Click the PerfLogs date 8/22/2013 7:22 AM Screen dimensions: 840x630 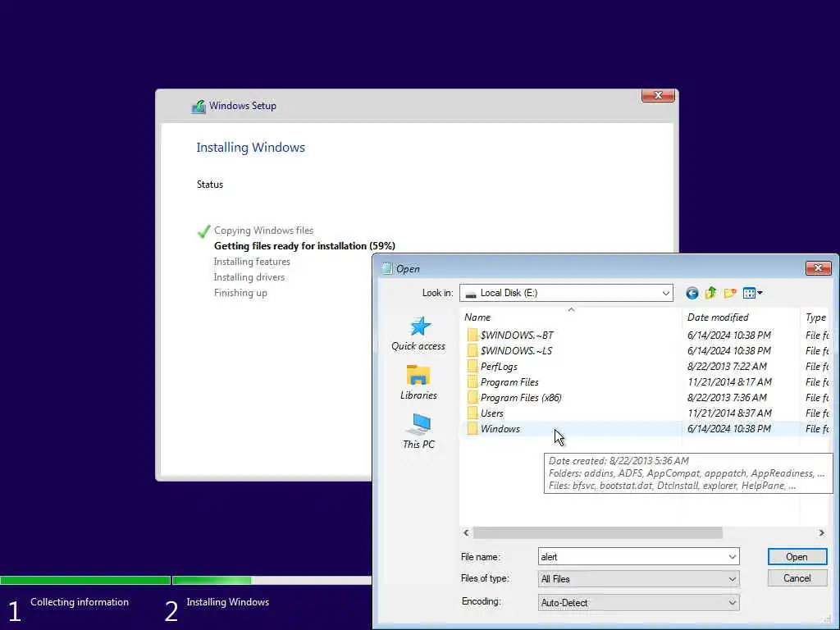[727, 367]
